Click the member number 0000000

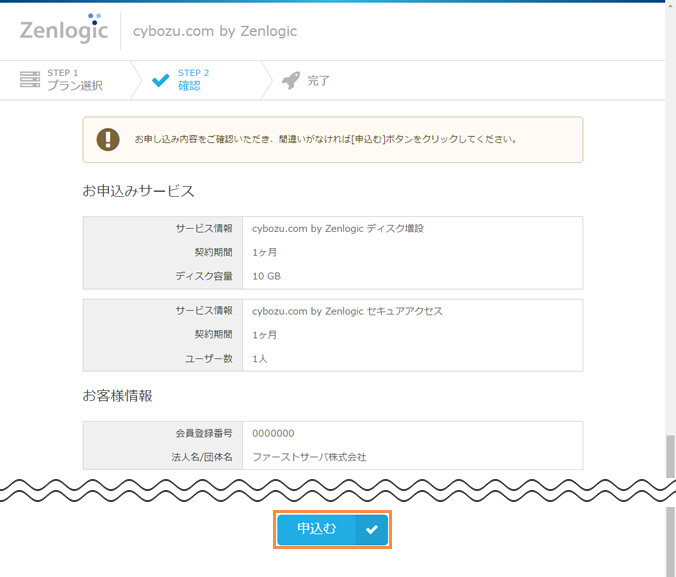[273, 433]
